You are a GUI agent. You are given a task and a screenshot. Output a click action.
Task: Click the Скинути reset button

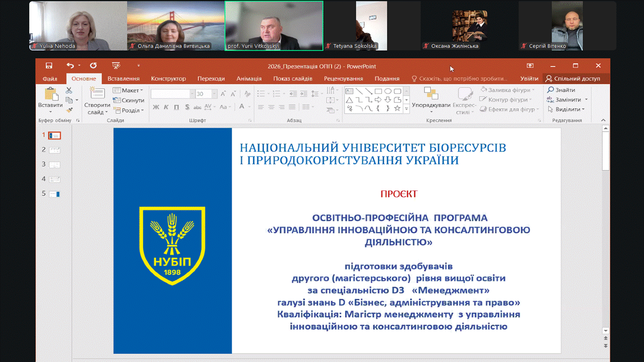point(129,100)
